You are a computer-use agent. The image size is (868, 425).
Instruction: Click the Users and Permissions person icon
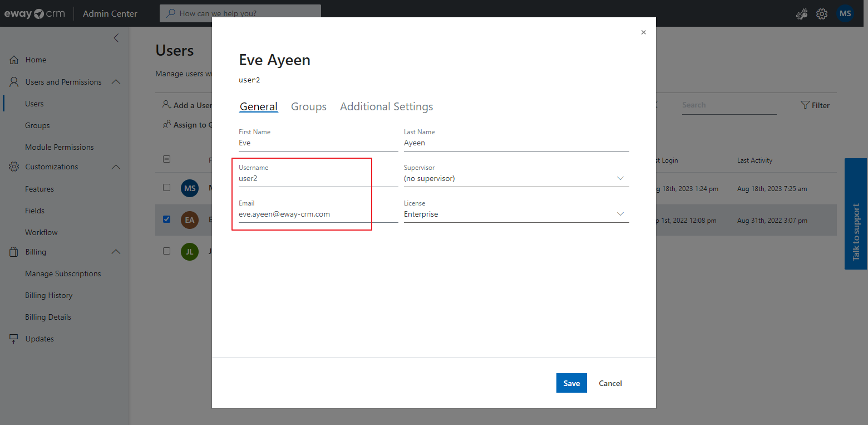(14, 82)
